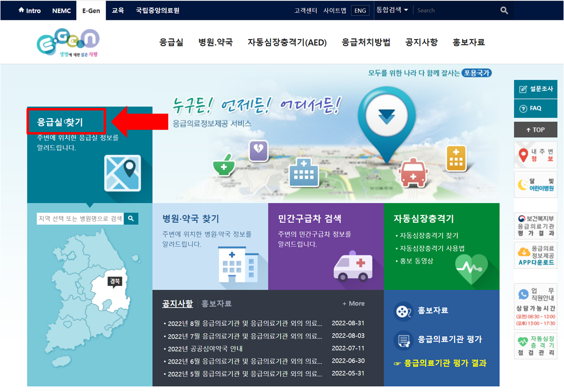Open the 2022년 7월 응급의료기관 notice
Viewport: 564px width, 392px height.
[244, 336]
